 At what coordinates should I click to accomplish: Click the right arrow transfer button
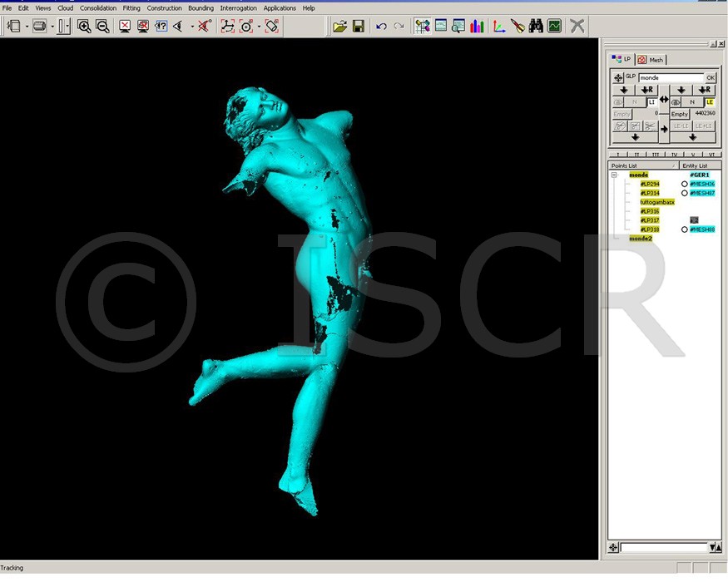664,129
